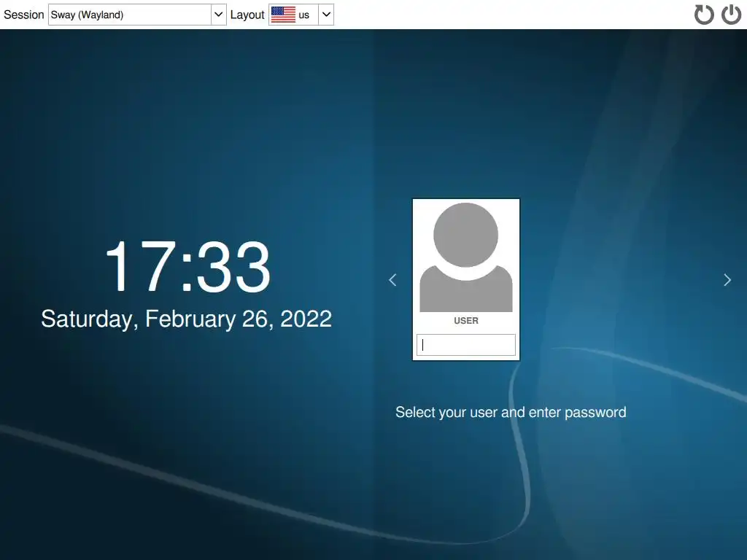Viewport: 747px width, 560px height.
Task: Click the 17:33 clock display
Action: pos(187,265)
